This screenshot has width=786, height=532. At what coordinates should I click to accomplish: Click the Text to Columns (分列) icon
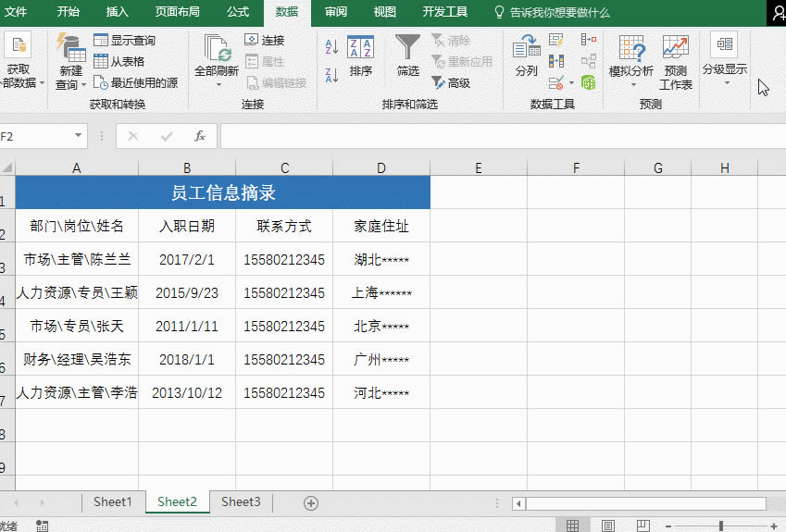coord(526,56)
